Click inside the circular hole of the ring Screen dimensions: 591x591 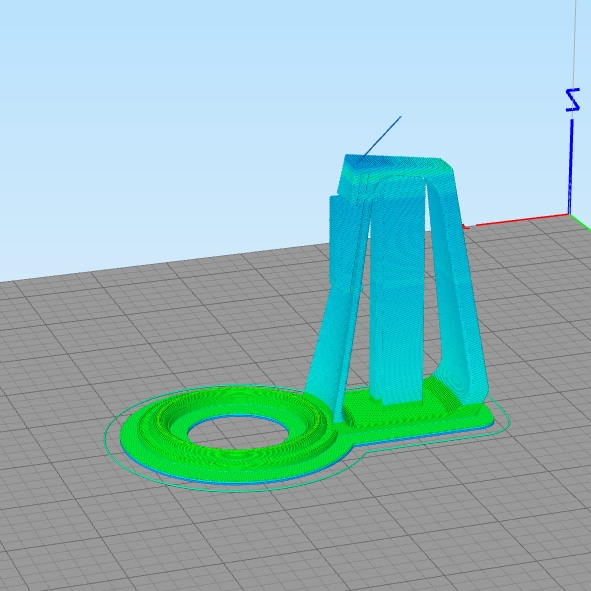pos(238,433)
